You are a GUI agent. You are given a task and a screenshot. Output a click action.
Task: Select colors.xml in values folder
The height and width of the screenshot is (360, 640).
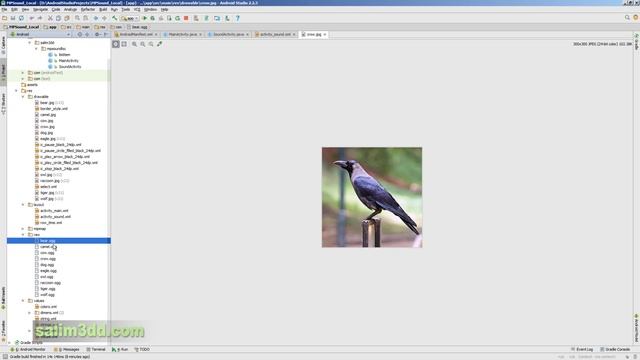click(48, 307)
